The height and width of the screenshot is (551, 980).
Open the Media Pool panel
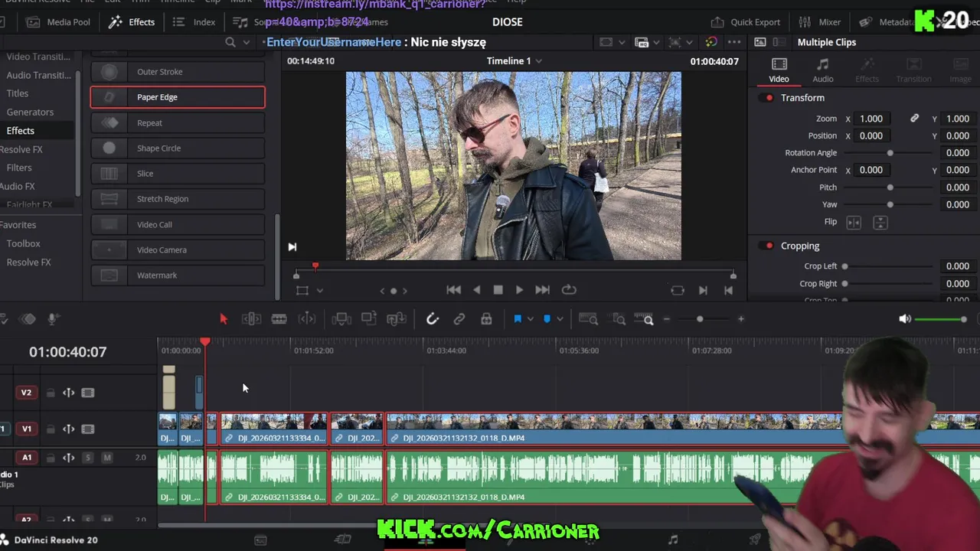coord(59,22)
